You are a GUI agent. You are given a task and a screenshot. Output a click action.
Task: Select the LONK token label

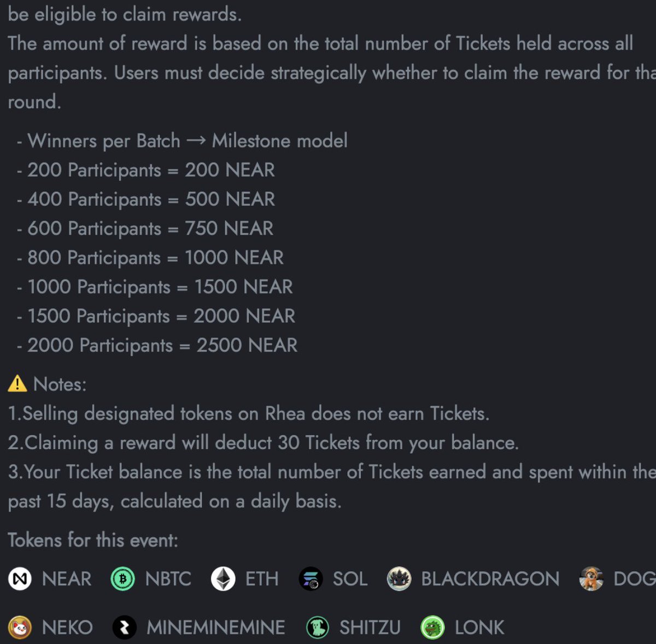point(479,628)
